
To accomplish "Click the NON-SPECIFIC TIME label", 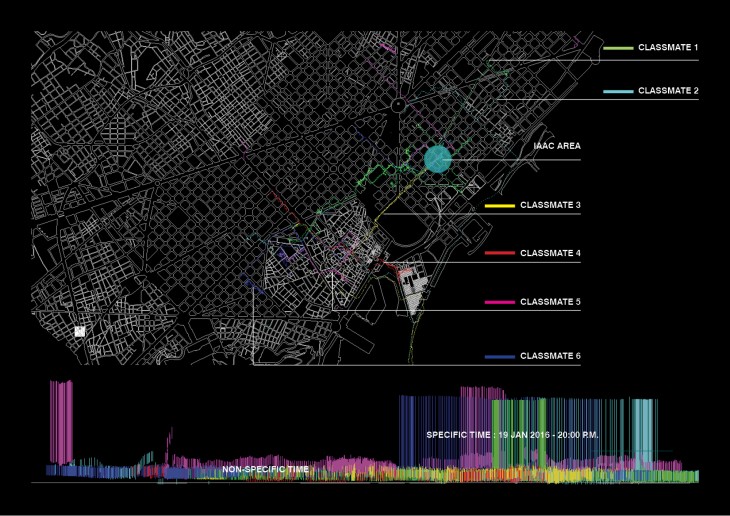I will 265,469.
